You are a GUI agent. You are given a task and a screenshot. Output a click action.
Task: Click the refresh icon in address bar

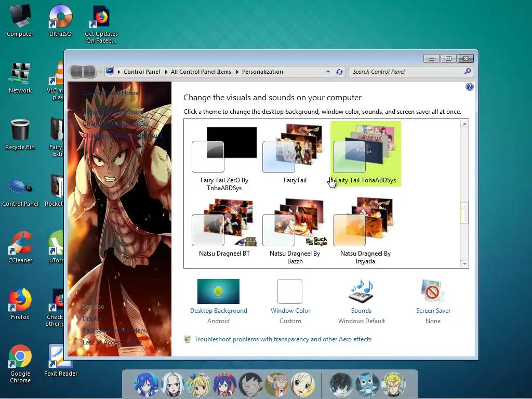339,72
